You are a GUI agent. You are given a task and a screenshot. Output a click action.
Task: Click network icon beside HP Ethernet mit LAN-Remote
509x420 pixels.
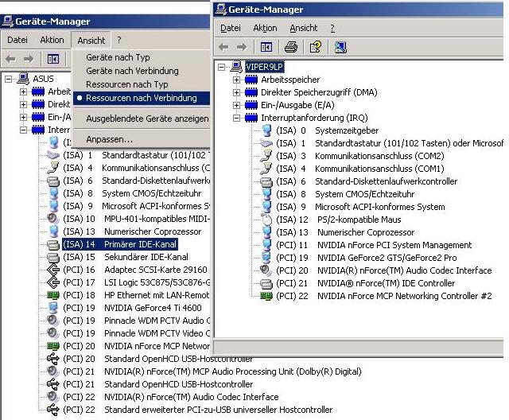[53, 295]
